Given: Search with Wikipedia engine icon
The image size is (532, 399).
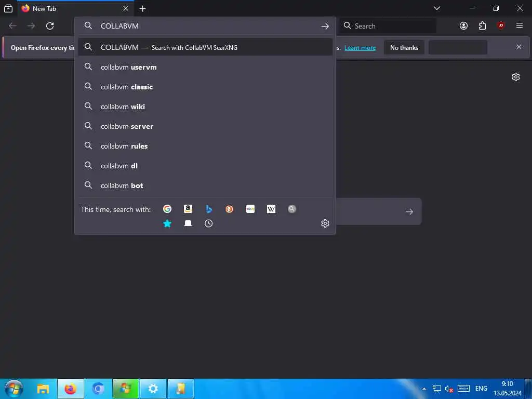Looking at the screenshot, I should coord(271,209).
